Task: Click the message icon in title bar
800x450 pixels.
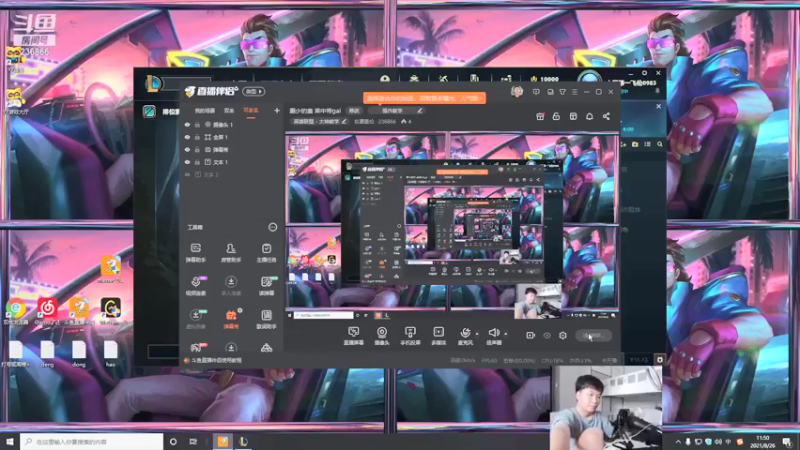Action: pos(536,92)
